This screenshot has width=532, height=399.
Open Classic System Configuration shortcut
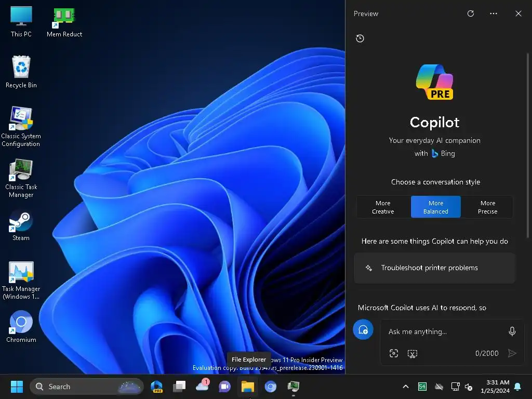tap(21, 126)
